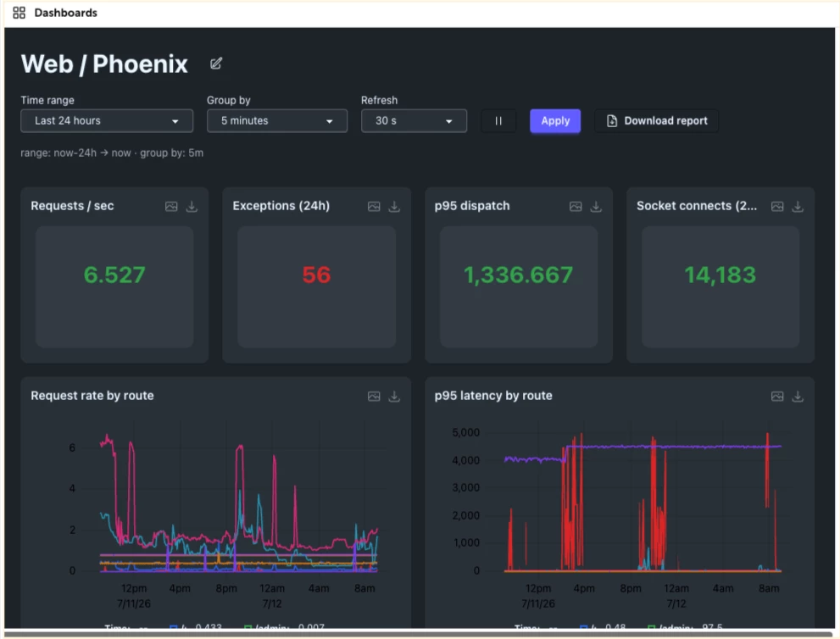Open the Group by dropdown
Viewport: 840px width, 639px height.
(x=277, y=121)
